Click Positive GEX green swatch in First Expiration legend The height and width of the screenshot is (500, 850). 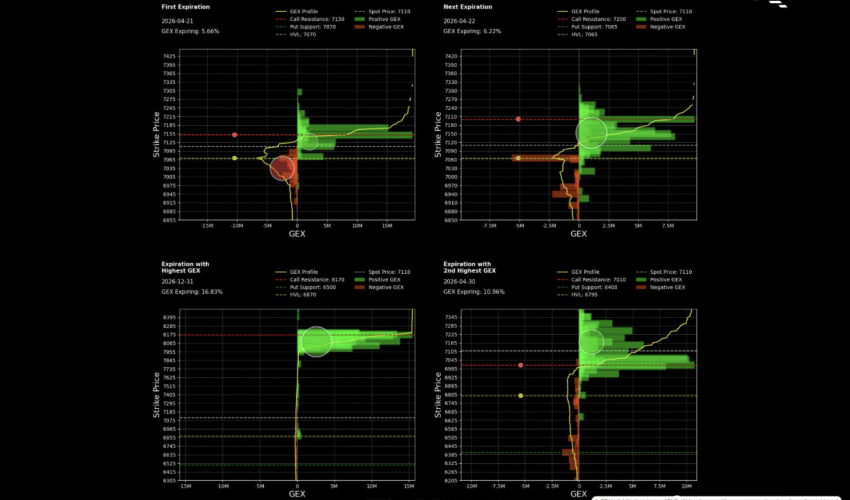point(360,19)
